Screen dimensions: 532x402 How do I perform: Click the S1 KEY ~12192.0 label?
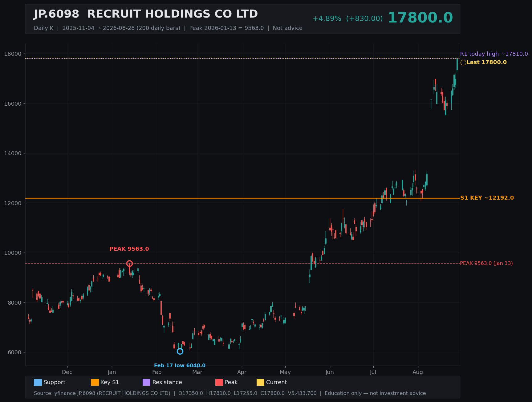(487, 198)
